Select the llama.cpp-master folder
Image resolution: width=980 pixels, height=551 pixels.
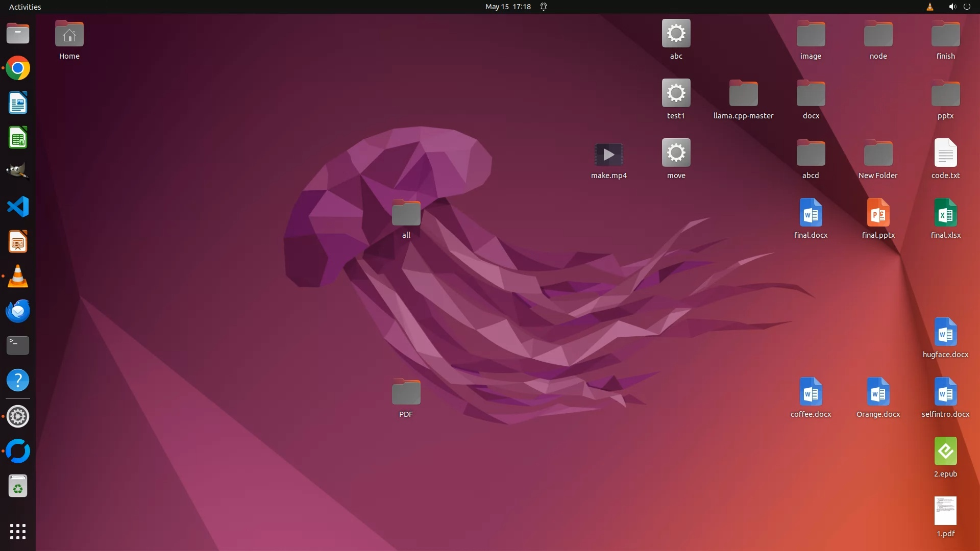tap(743, 94)
